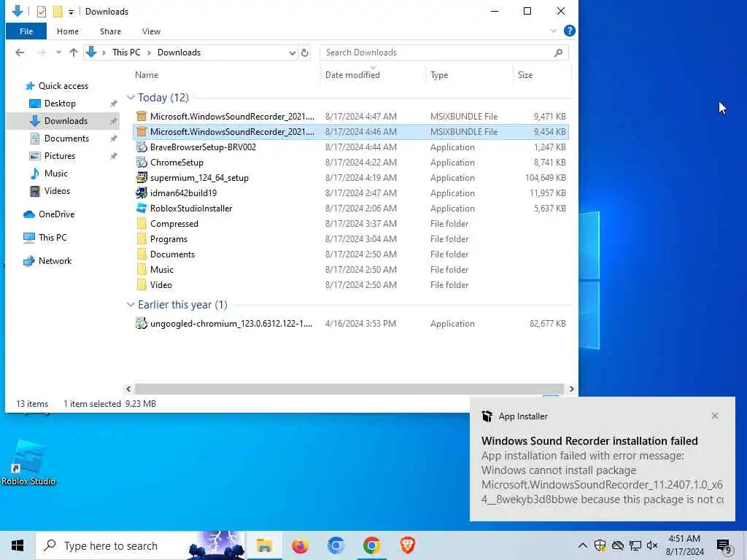Go back with the Back arrow
The height and width of the screenshot is (560, 747).
point(20,52)
